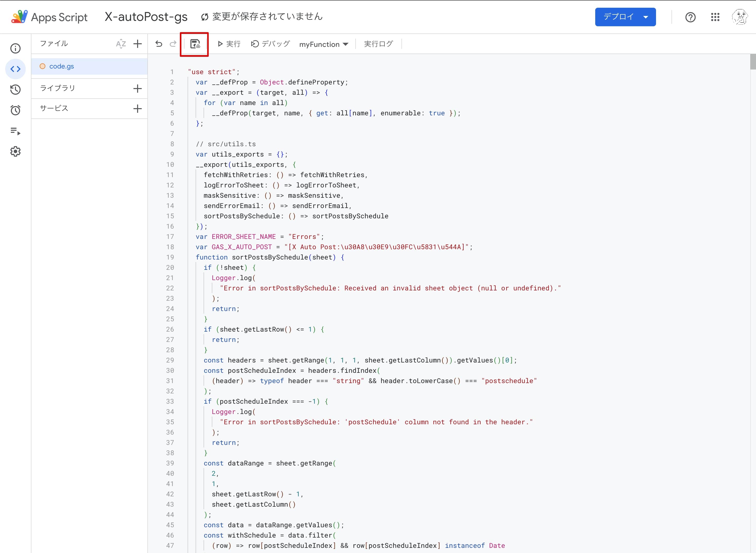Click line number 19 in the gutter

click(x=170, y=257)
